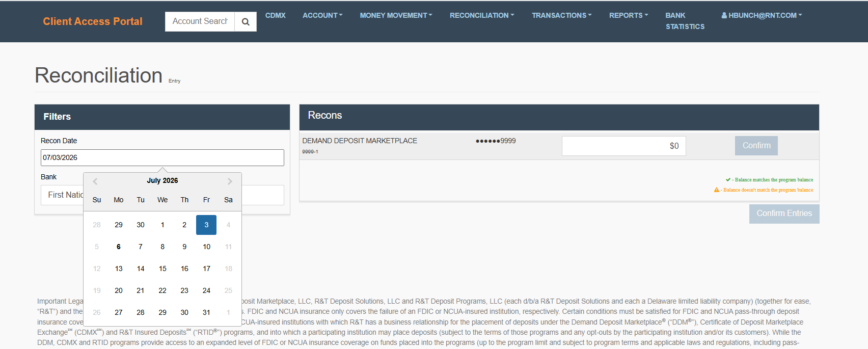Click the Recons panel header
868x349 pixels.
[559, 117]
